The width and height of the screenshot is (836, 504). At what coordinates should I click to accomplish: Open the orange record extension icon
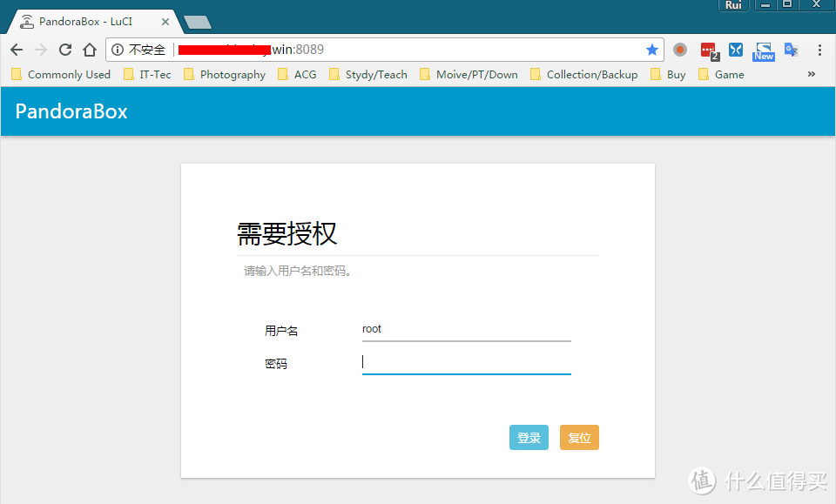(680, 50)
